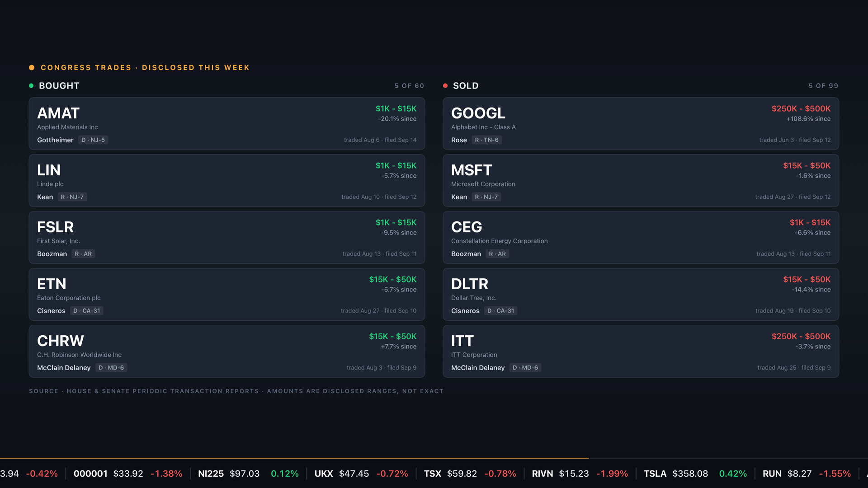The width and height of the screenshot is (868, 488).
Task: Click McClain Delaney on CHRW card
Action: pyautogui.click(x=64, y=368)
